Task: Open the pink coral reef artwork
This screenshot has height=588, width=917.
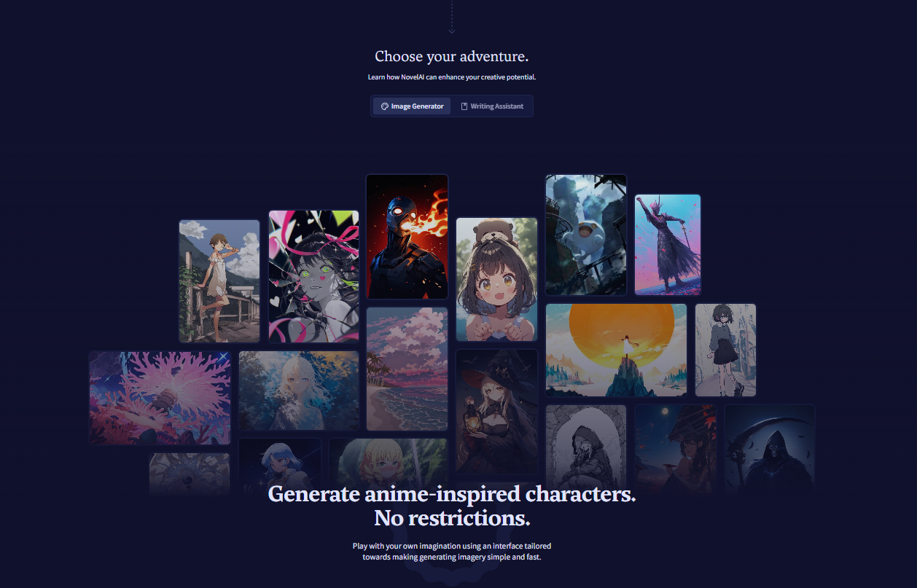Action: coord(160,398)
